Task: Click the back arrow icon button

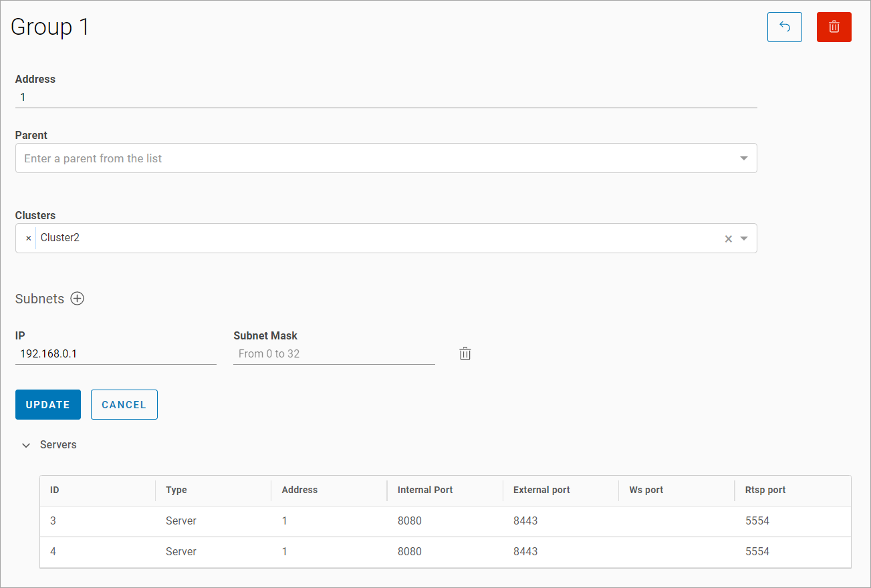Action: (784, 27)
